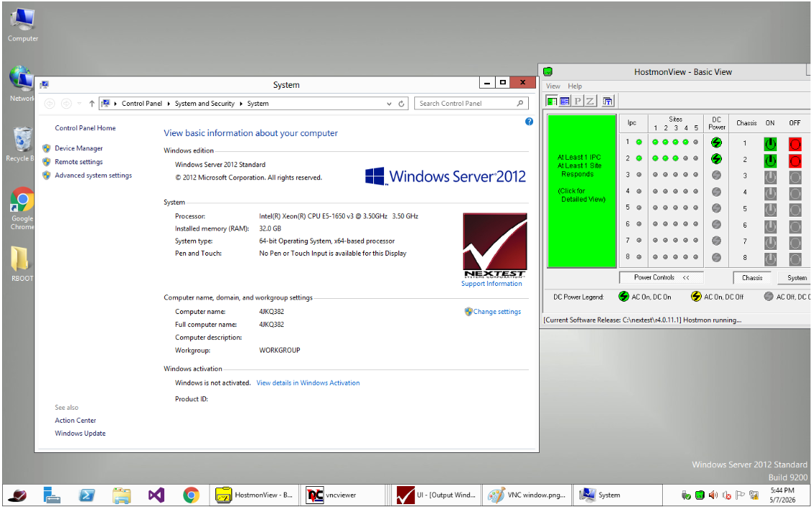812x507 pixels.
Task: Open detailed view via green status panel
Action: (581, 191)
